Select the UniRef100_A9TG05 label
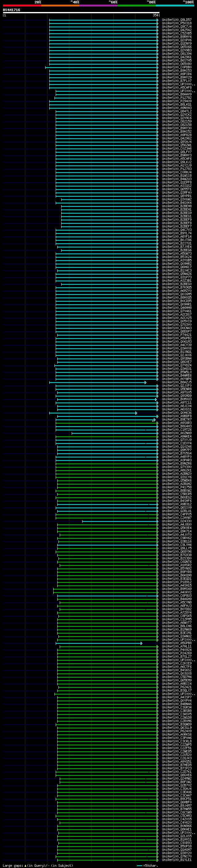The height and width of the screenshot is (868, 197). pyautogui.click(x=176, y=392)
